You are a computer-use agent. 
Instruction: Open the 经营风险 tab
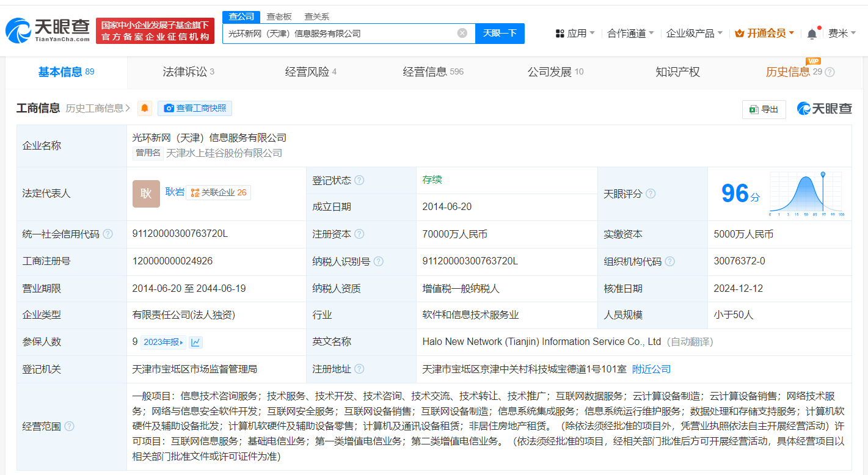pyautogui.click(x=311, y=72)
